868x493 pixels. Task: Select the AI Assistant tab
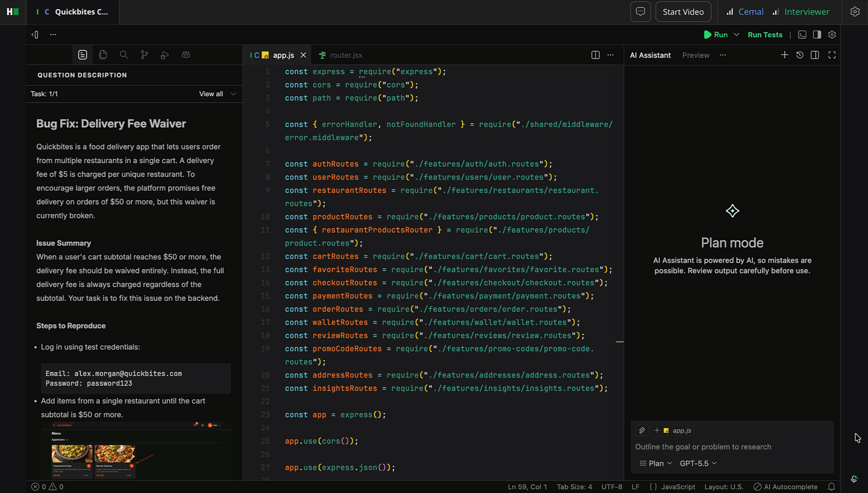point(650,55)
